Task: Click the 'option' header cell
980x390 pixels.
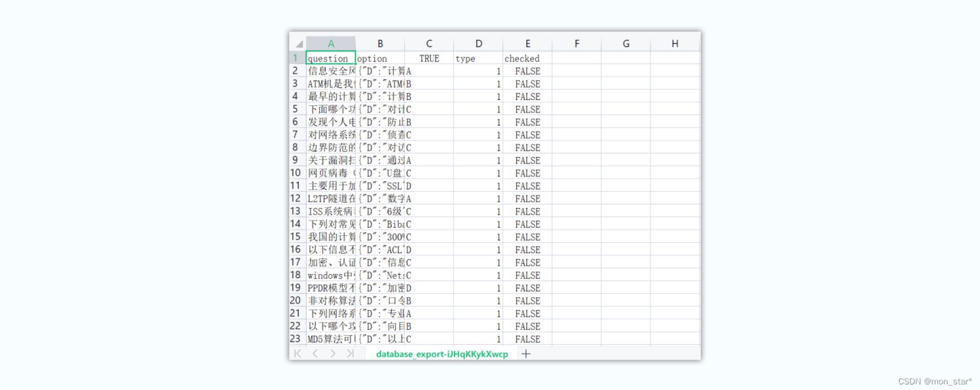Action: click(380, 59)
